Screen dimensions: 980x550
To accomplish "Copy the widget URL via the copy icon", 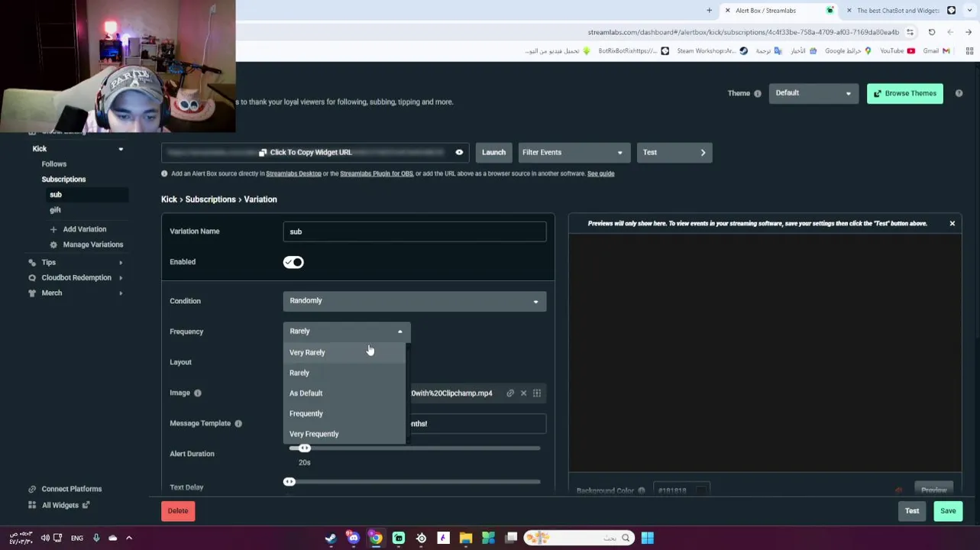I will (263, 153).
